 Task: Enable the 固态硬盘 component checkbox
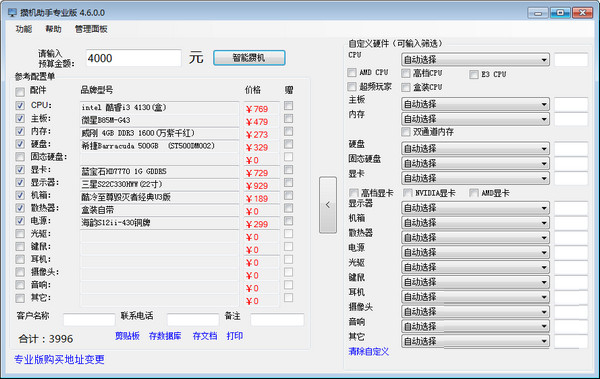point(20,157)
